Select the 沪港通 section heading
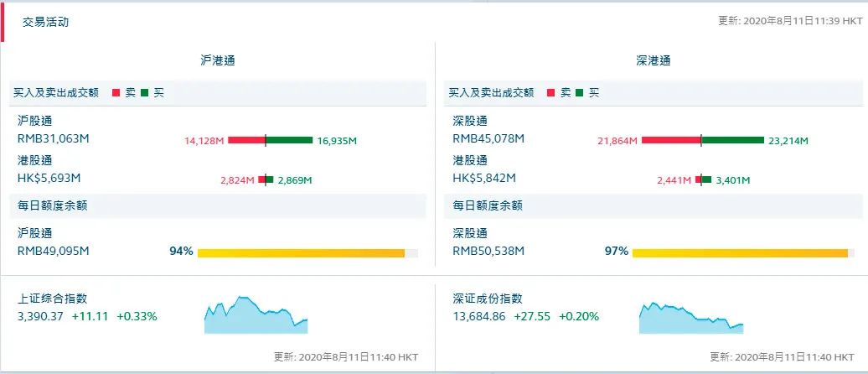868x374 pixels. click(217, 61)
